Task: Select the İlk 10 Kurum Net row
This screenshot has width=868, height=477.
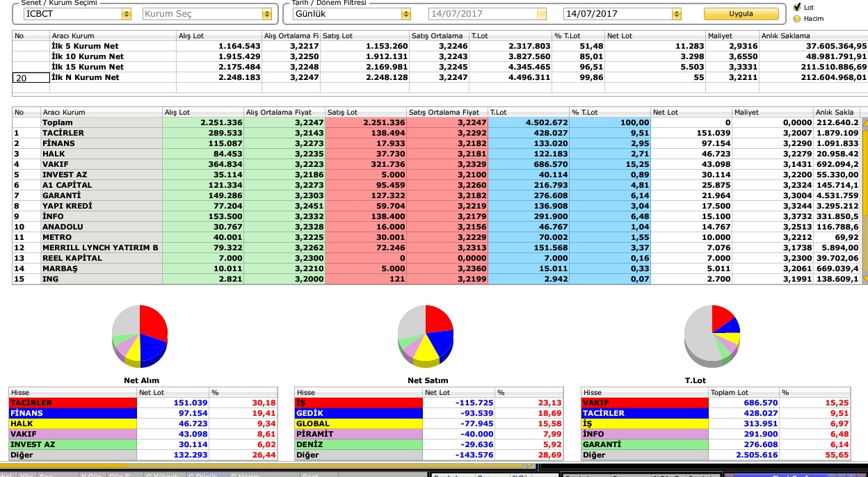Action: (x=440, y=56)
